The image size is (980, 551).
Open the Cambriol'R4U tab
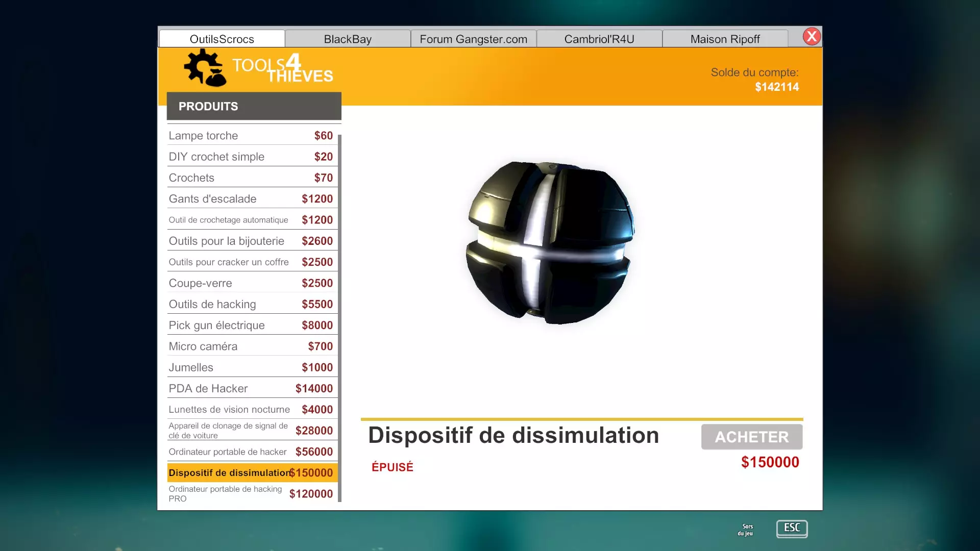(599, 39)
